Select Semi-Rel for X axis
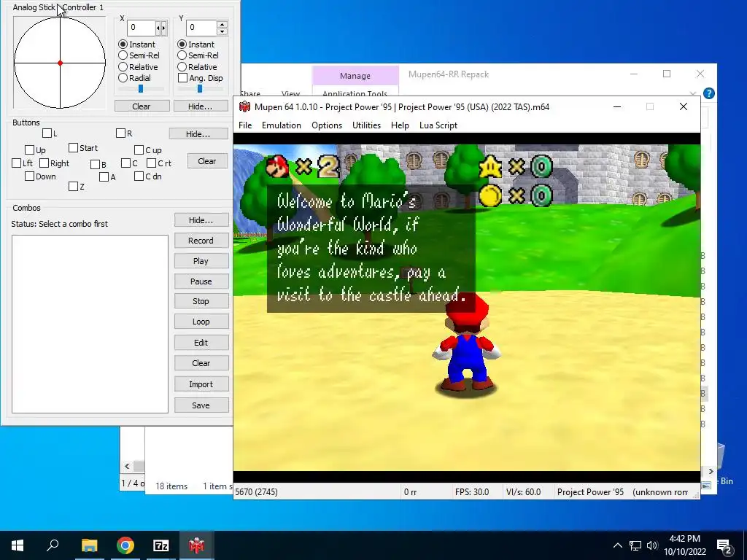 point(123,55)
